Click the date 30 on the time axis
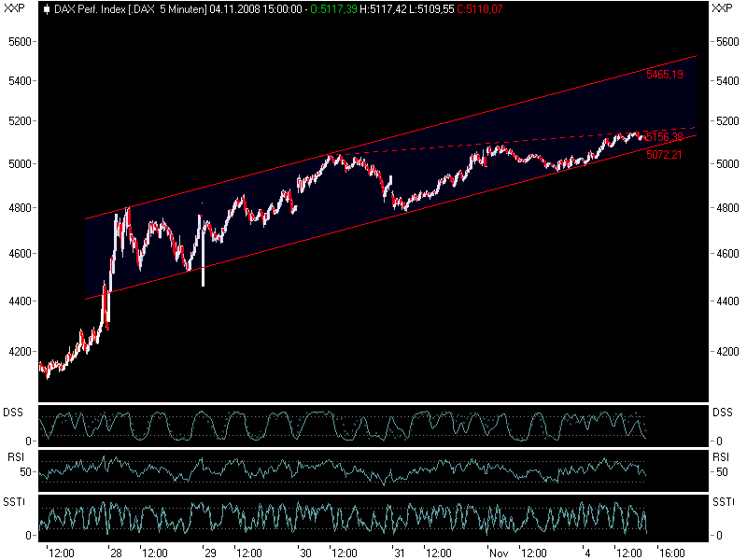The width and height of the screenshot is (747, 560). point(305,553)
